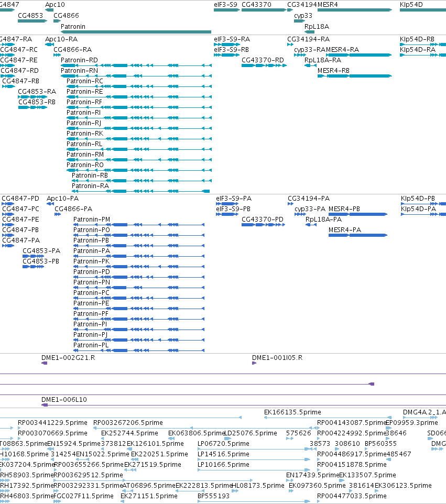The width and height of the screenshot is (446, 504).
Task: Select the CG4866-PA protein label
Action: [73, 209]
